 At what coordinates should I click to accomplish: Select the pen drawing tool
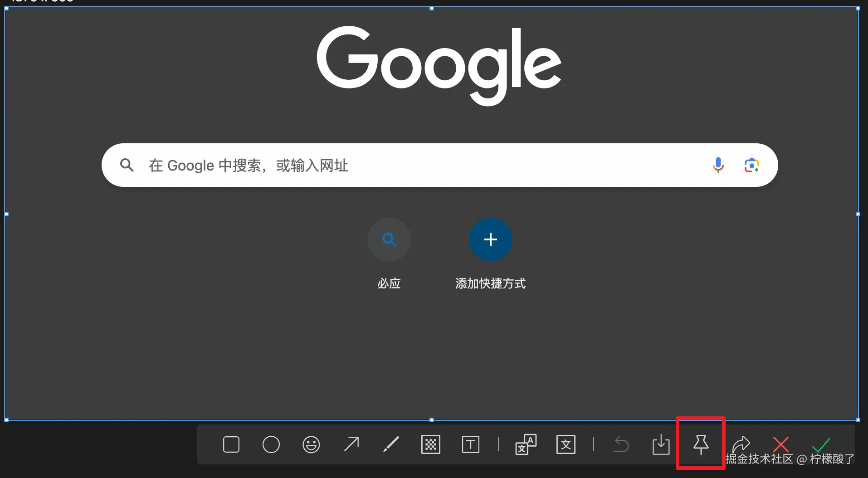[x=391, y=444]
